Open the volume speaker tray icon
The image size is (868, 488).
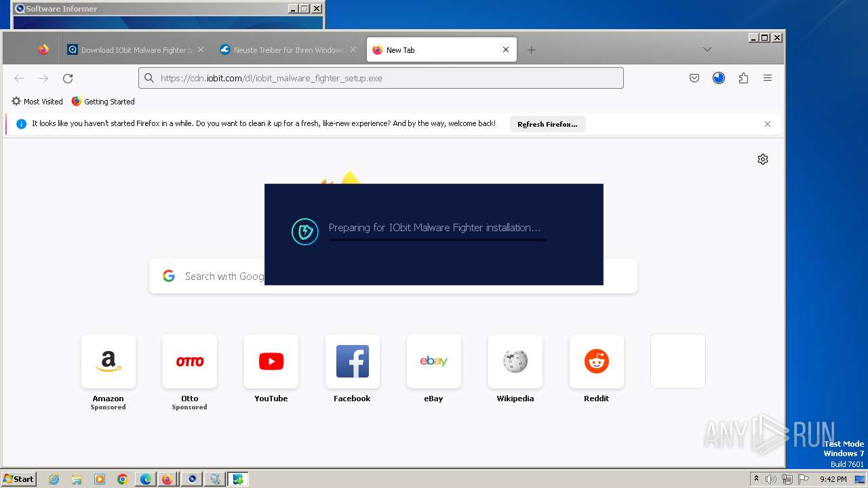coord(771,479)
